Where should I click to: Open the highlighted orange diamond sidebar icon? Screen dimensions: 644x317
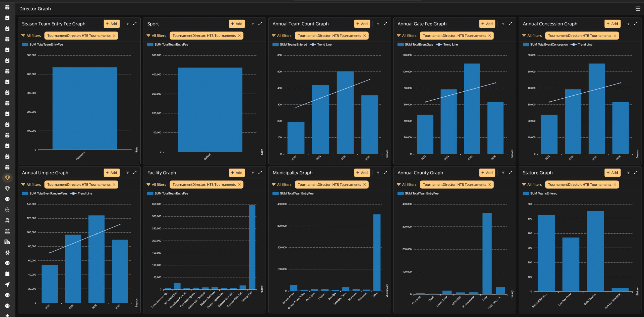click(x=7, y=178)
